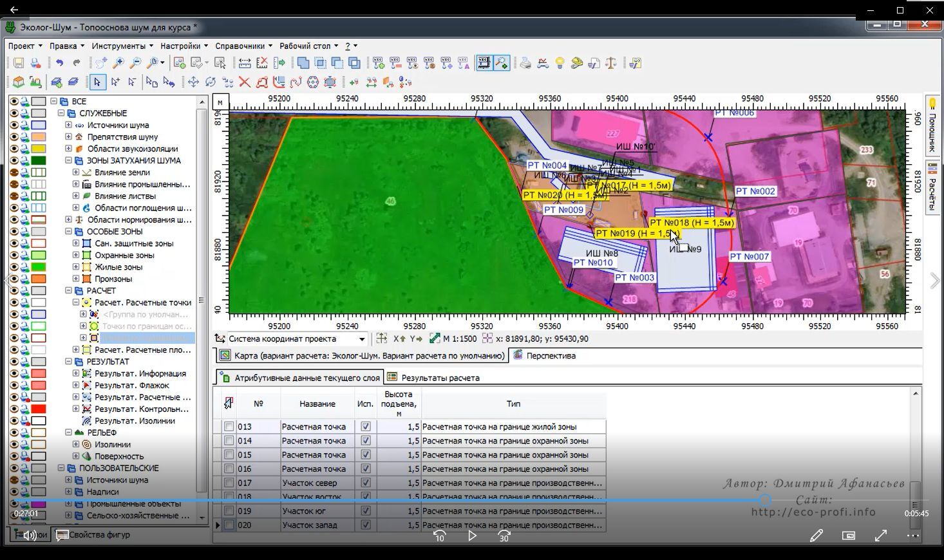Click the undo arrow icon
The image size is (944, 560).
(x=59, y=63)
